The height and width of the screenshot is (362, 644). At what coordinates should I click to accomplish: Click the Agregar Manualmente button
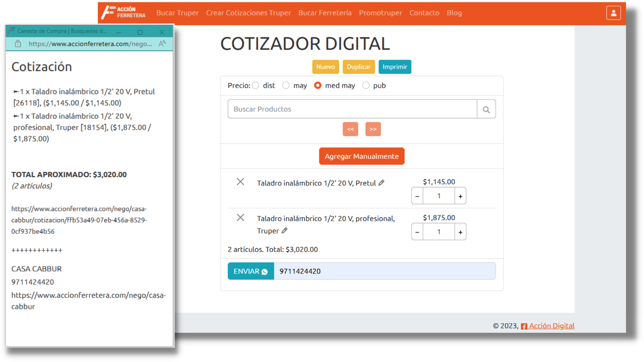(361, 156)
